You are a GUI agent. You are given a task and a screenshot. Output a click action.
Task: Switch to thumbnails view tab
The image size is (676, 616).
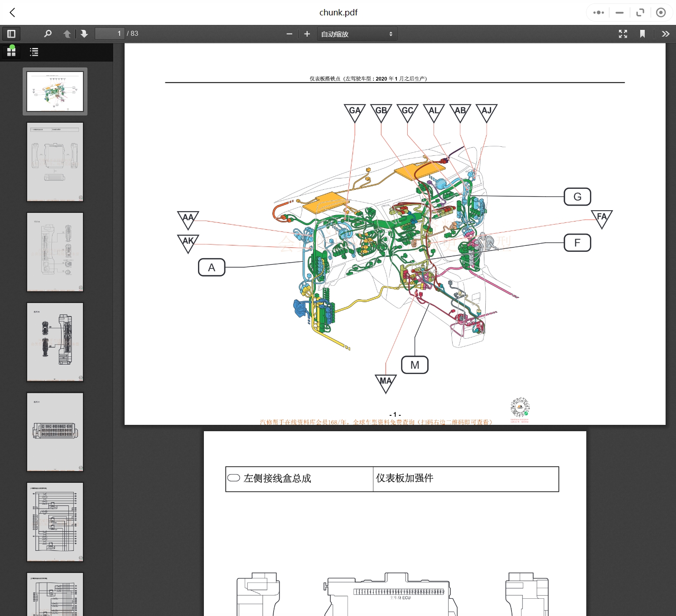(11, 52)
